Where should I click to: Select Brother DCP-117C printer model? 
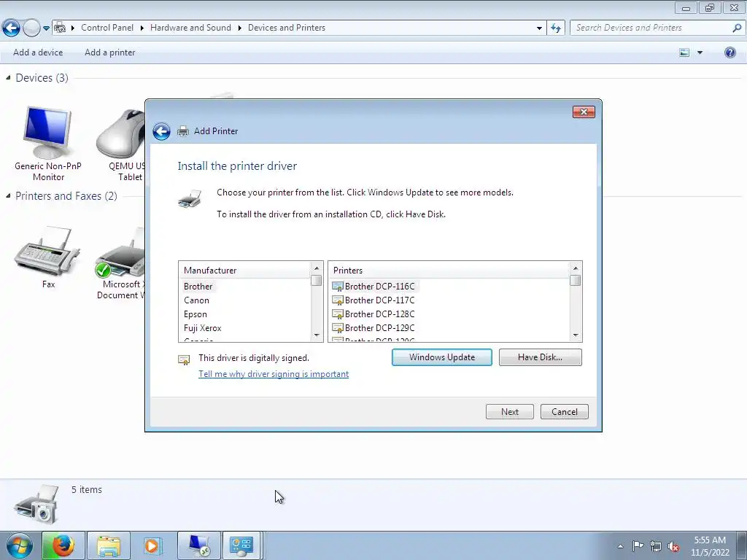[379, 300]
